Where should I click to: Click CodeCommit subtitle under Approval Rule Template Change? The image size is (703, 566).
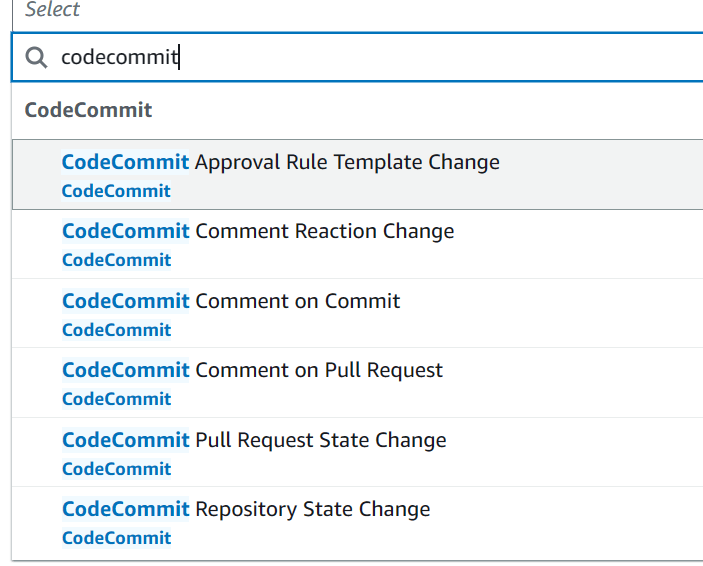pyautogui.click(x=116, y=191)
